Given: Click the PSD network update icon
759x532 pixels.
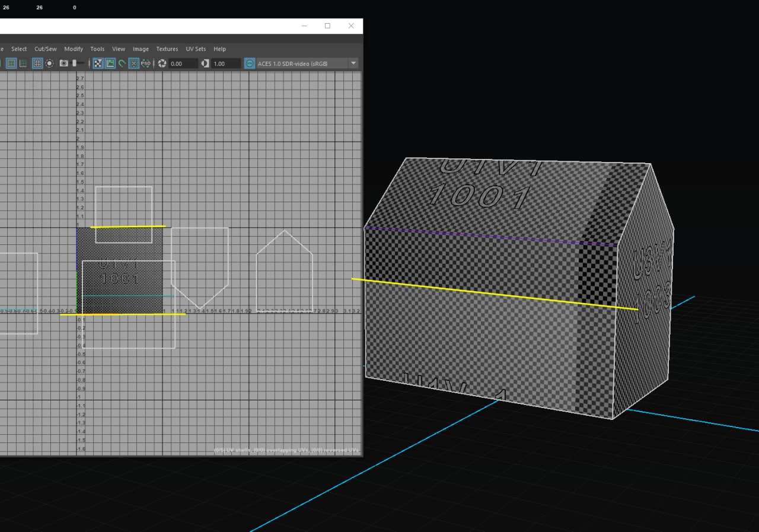Looking at the screenshot, I should 145,63.
